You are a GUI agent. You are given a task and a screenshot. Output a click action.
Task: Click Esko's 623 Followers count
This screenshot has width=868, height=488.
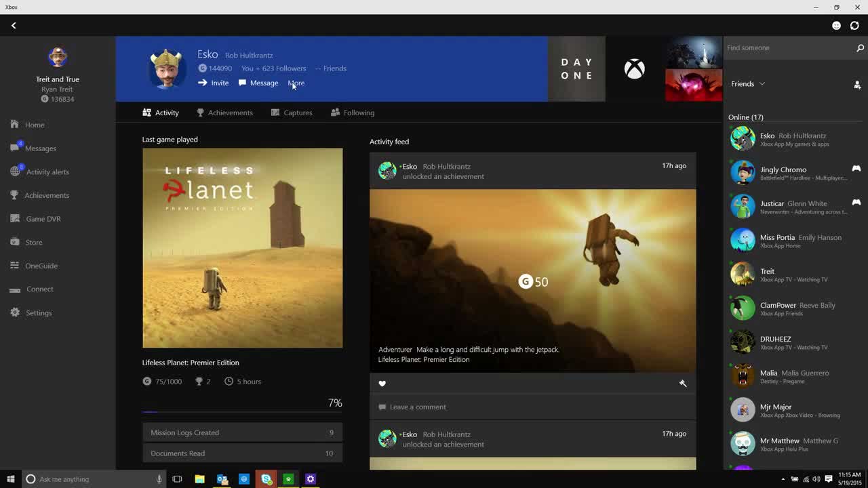click(274, 68)
